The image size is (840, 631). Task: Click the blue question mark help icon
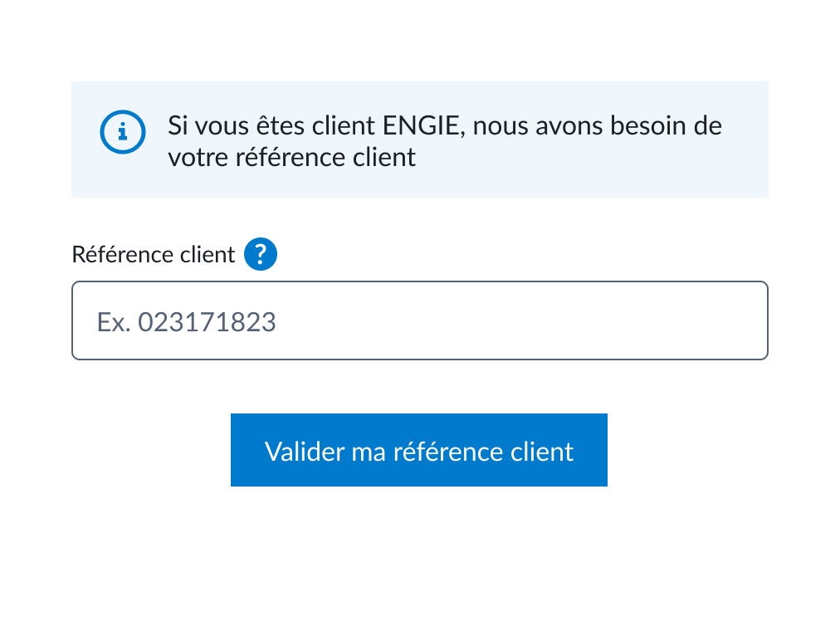pos(261,254)
